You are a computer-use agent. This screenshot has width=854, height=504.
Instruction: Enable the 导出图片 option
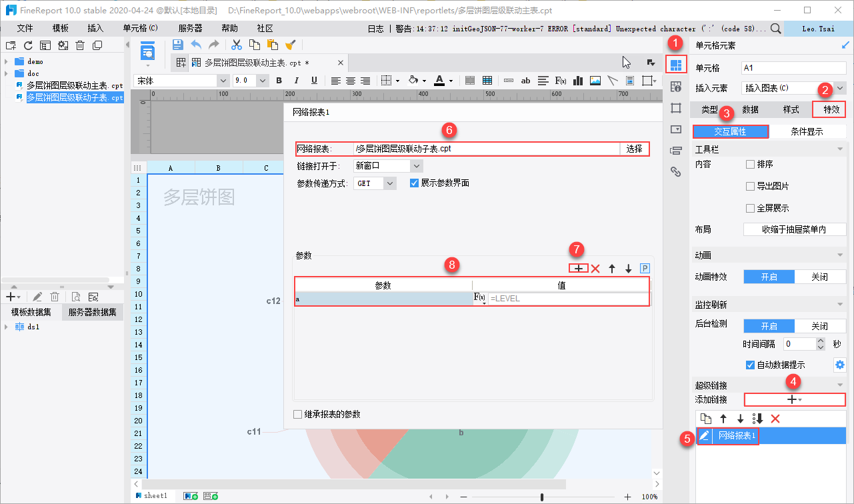pyautogui.click(x=750, y=186)
